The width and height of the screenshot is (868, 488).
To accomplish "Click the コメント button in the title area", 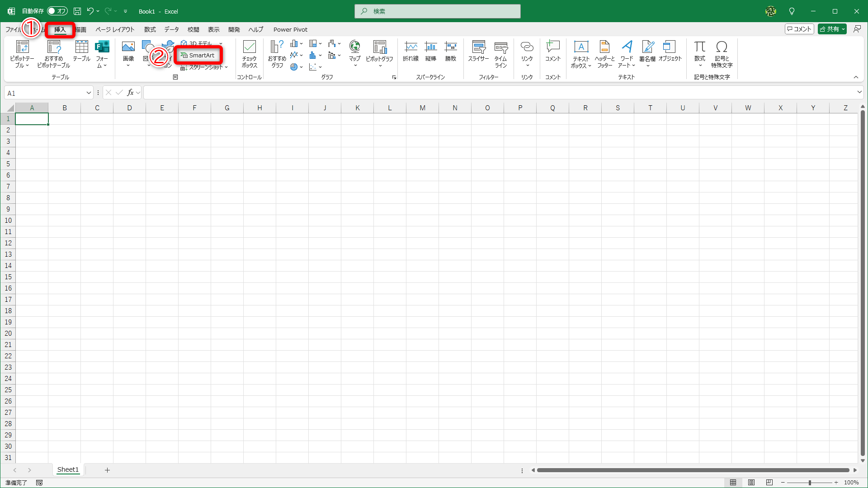I will (x=799, y=29).
